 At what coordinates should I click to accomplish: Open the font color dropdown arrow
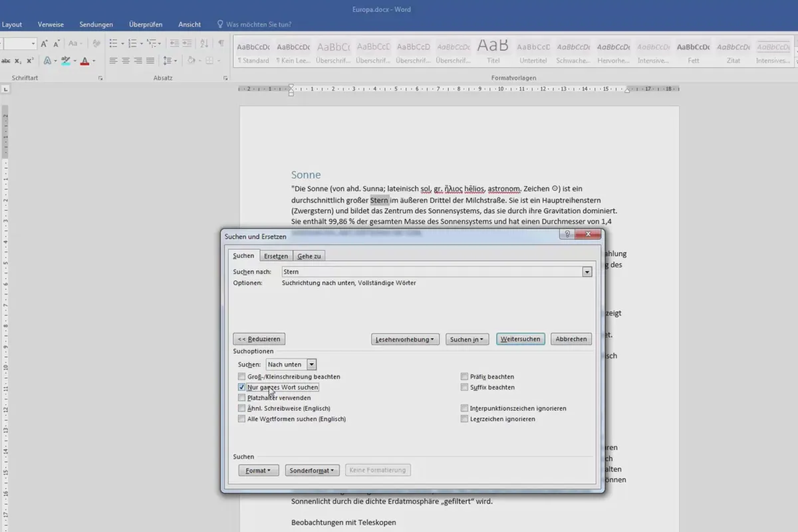tap(94, 61)
